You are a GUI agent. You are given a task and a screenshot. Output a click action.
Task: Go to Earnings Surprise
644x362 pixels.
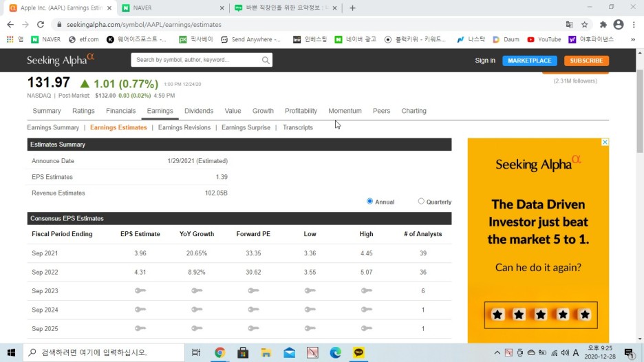click(246, 127)
